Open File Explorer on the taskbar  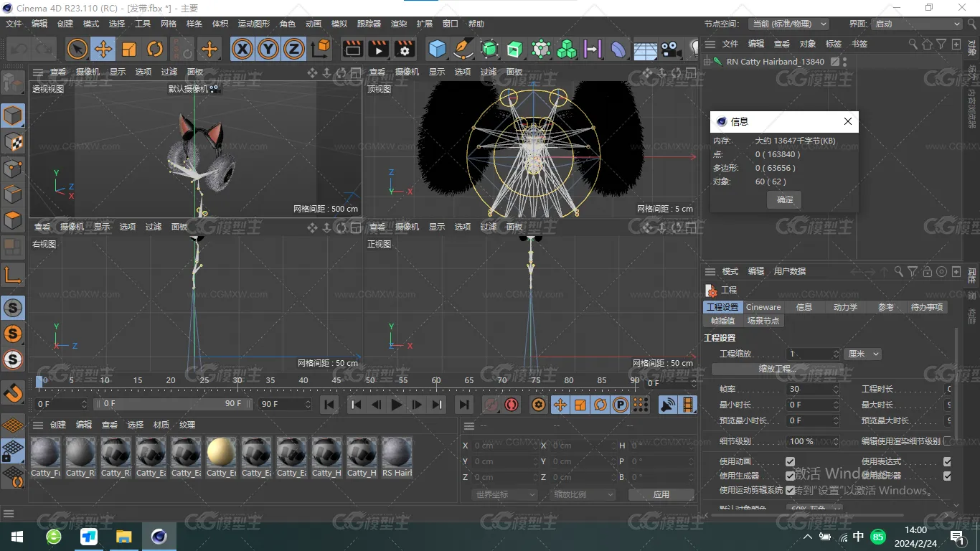[124, 537]
